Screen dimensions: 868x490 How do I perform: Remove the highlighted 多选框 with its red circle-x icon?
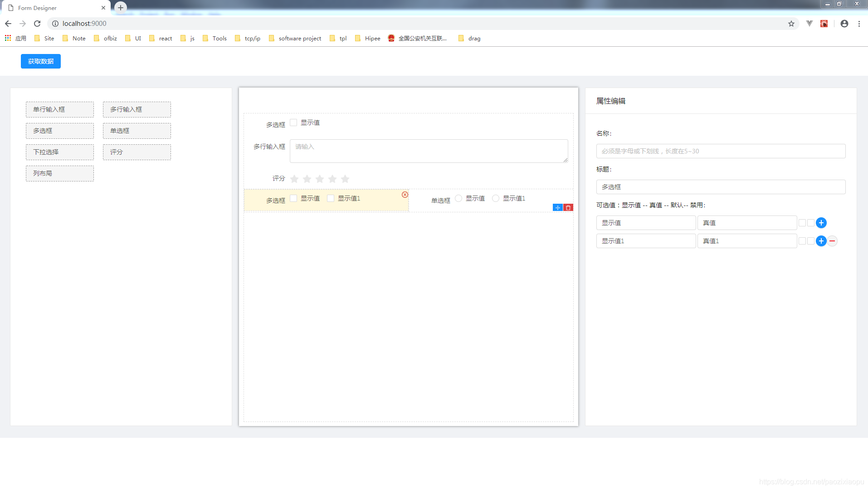click(x=405, y=195)
